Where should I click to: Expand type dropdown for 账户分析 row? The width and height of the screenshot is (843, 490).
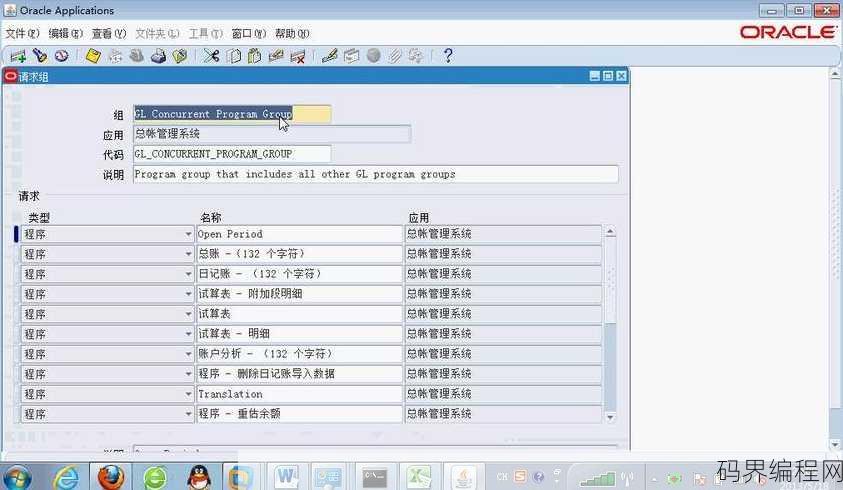coord(188,354)
